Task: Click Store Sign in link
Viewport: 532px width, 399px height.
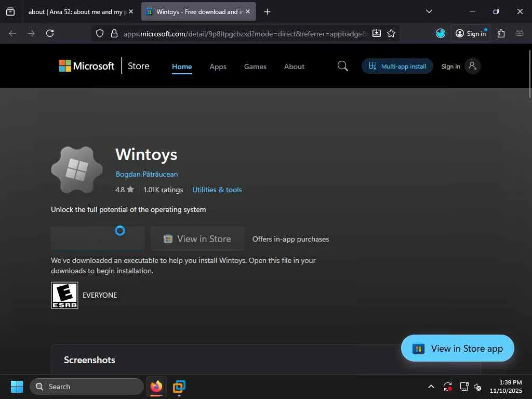Action: 450,66
